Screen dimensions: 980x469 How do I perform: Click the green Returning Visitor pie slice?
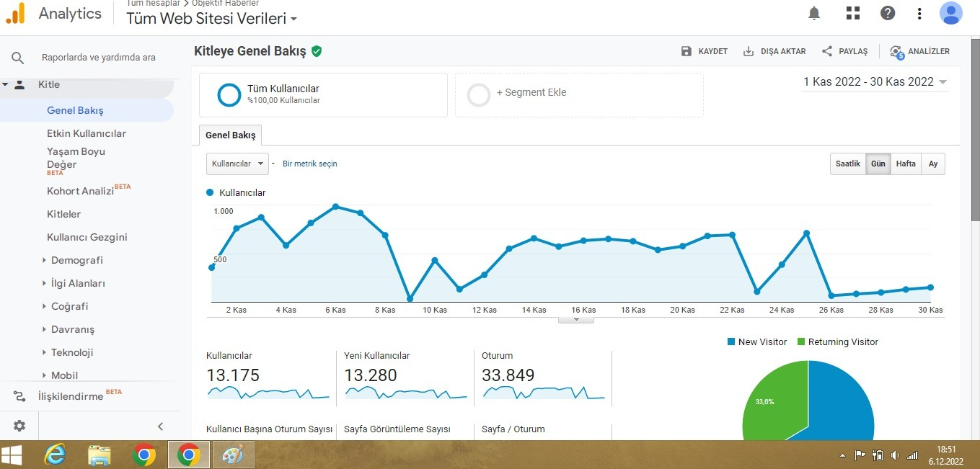[x=770, y=401]
